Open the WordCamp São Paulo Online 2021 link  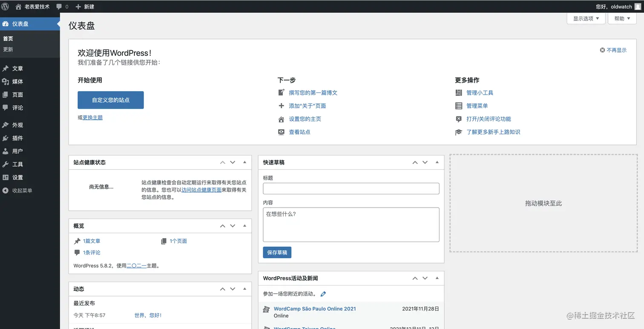(315, 309)
